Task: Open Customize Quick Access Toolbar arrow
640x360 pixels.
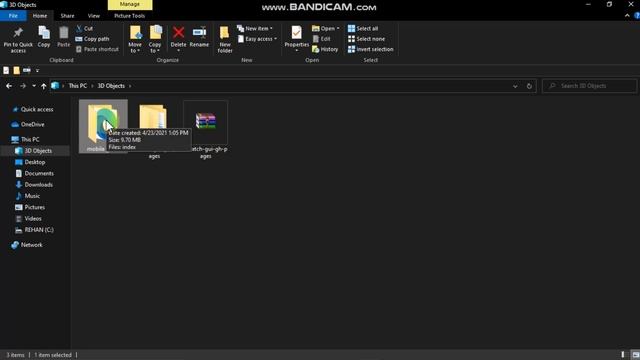Action: (37, 71)
